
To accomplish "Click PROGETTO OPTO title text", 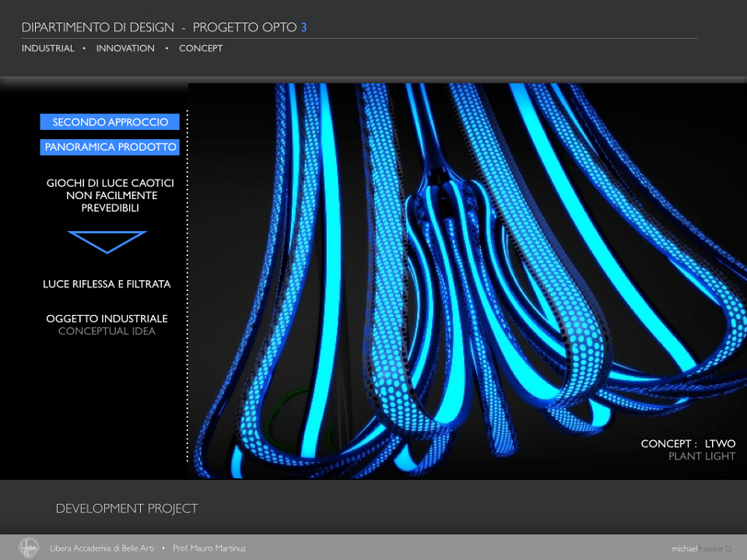I will (244, 27).
